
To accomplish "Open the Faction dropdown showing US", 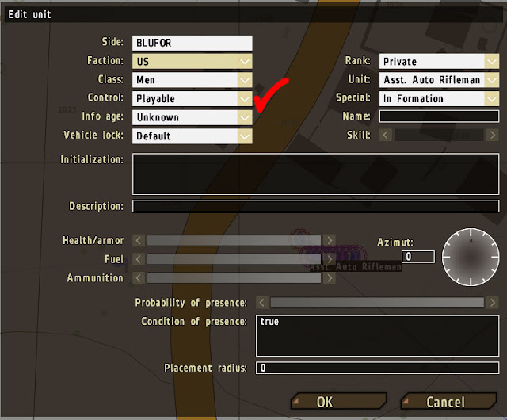I will click(x=192, y=61).
